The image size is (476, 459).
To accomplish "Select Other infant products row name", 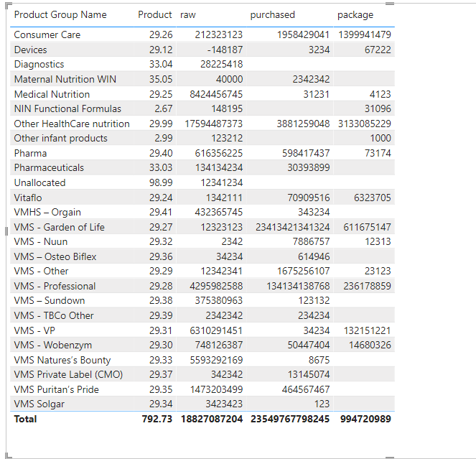I will point(60,138).
